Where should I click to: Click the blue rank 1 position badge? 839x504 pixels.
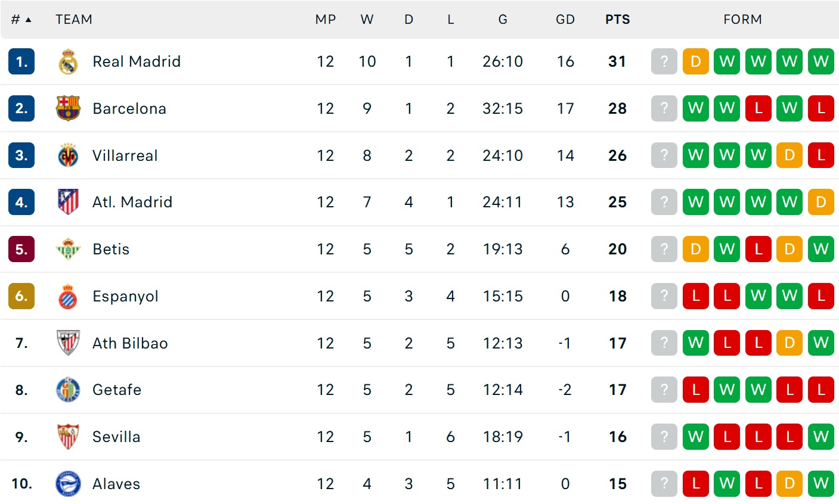(21, 61)
